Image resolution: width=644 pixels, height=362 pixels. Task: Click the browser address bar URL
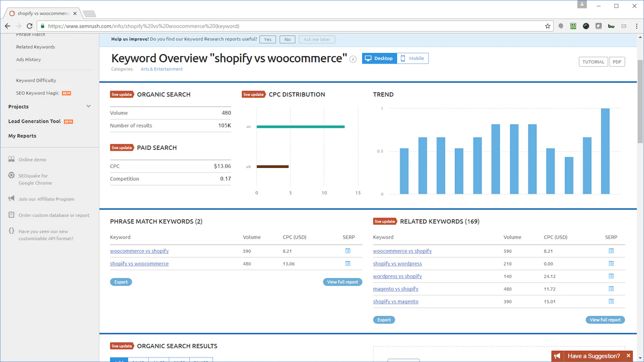[143, 26]
